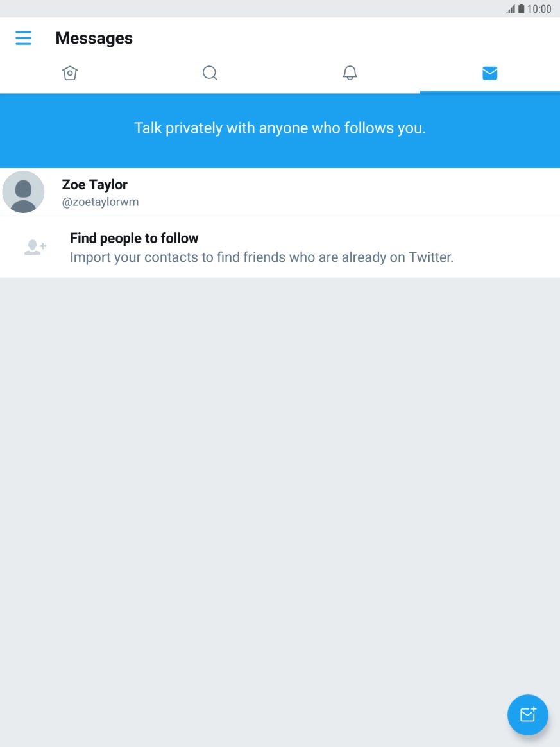The width and height of the screenshot is (560, 747).
Task: Open Find people to follow
Action: pos(134,238)
